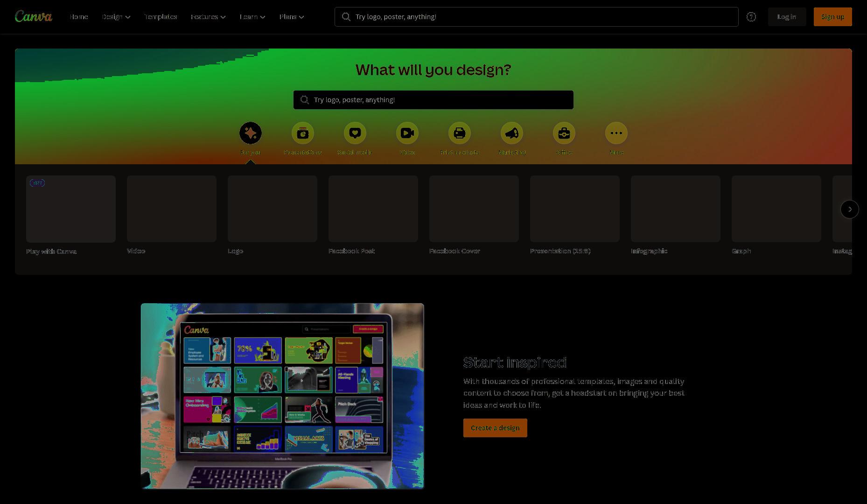Open the Facebook Cover design card
This screenshot has height=504, width=867.
pyautogui.click(x=474, y=209)
